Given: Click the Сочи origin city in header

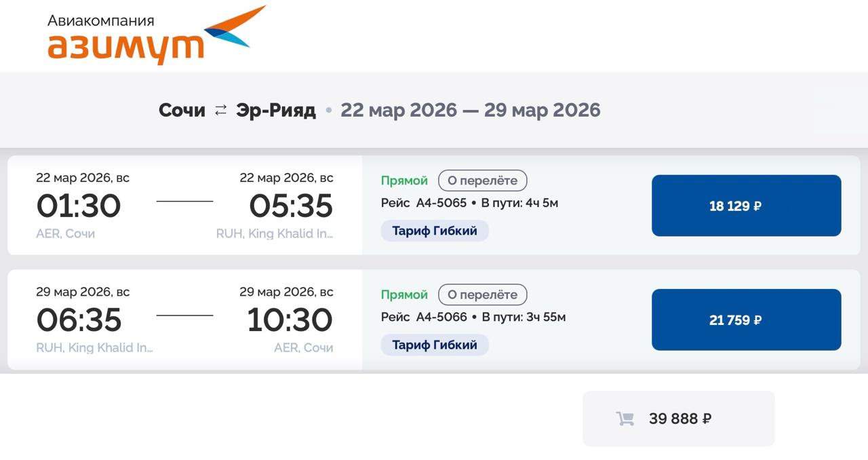Looking at the screenshot, I should point(182,110).
